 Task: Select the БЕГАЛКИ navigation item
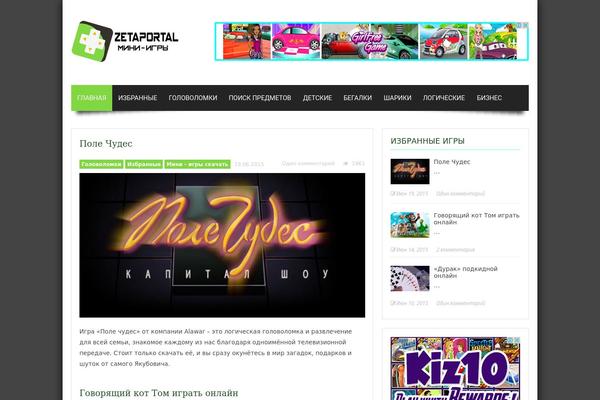pyautogui.click(x=357, y=98)
